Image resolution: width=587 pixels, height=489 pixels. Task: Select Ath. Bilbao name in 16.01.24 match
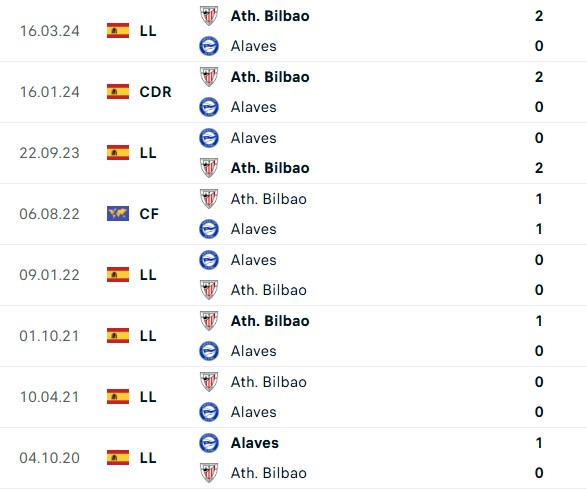pos(270,77)
